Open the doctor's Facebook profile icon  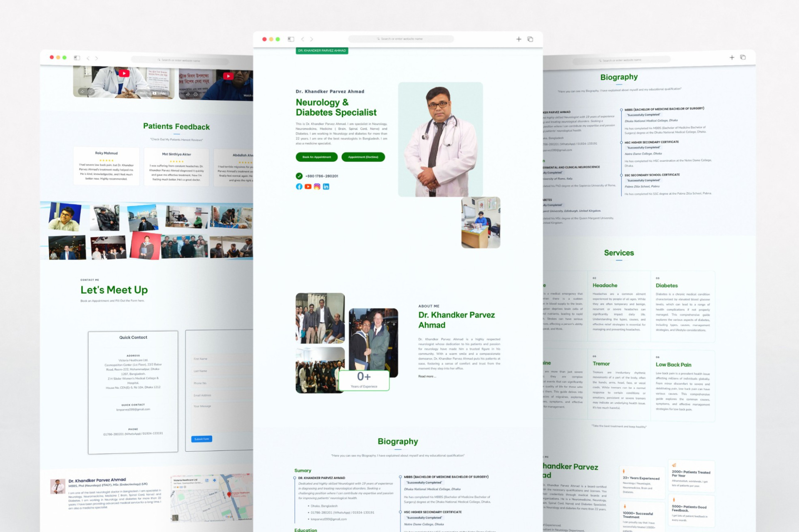[299, 187]
